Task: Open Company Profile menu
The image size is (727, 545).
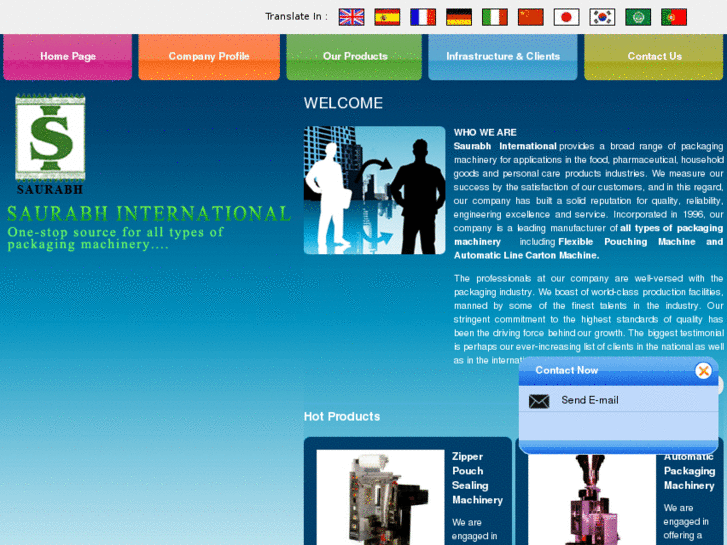Action: click(x=209, y=57)
